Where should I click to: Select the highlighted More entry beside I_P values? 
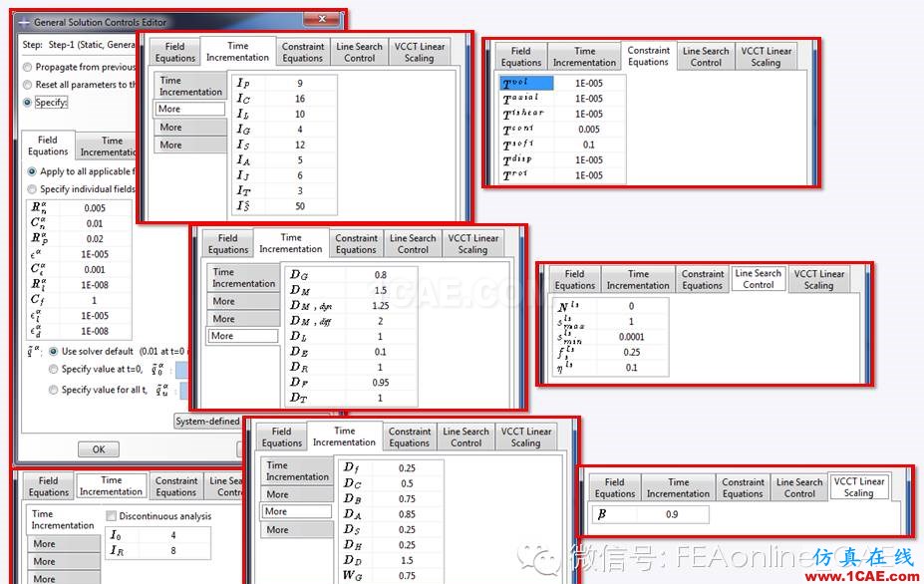(x=189, y=109)
